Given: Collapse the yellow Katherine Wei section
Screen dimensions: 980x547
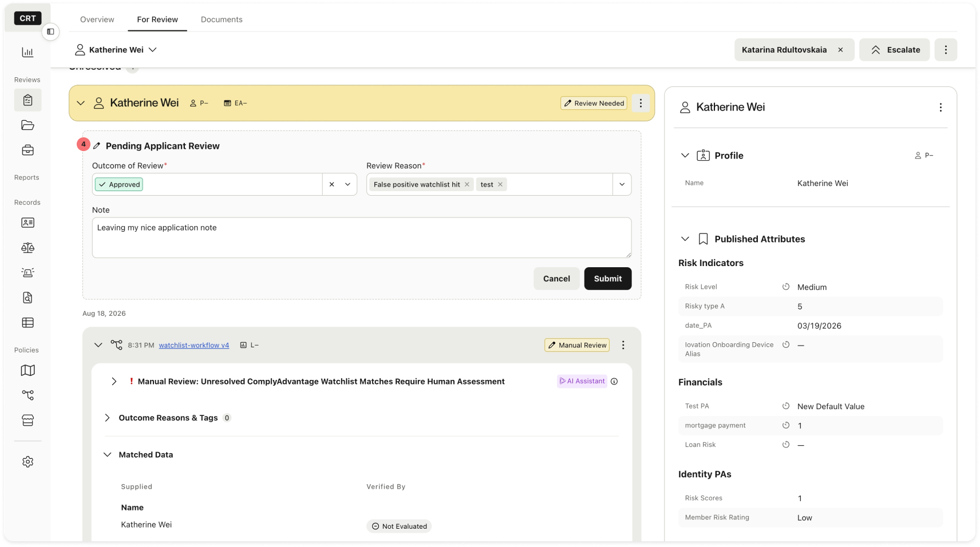Looking at the screenshot, I should click(81, 103).
